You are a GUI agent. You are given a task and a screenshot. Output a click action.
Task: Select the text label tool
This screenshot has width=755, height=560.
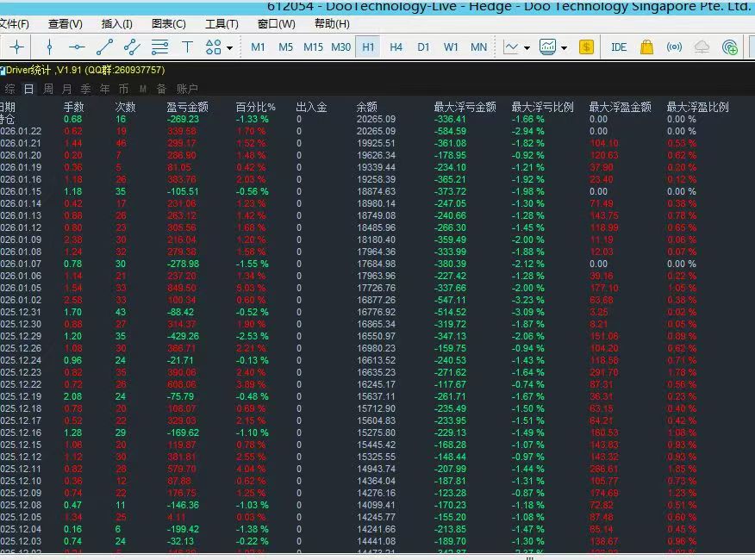(x=186, y=47)
